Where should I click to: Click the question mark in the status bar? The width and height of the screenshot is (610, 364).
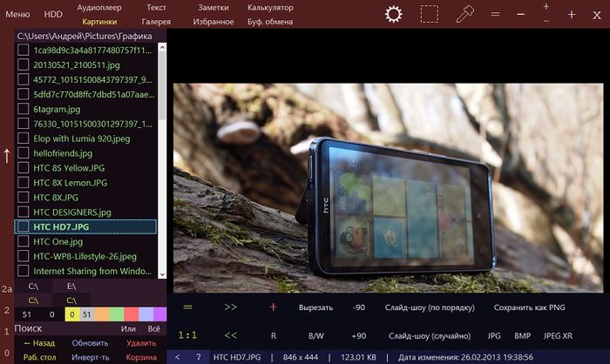[198, 356]
